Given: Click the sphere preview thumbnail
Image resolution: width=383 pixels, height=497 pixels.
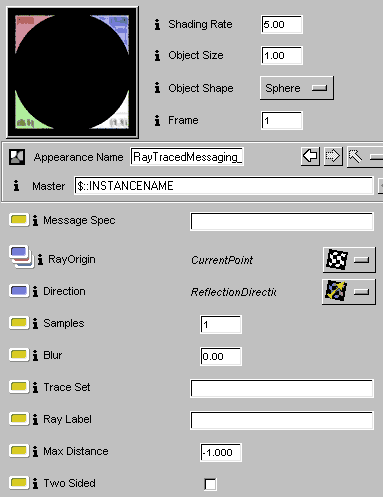Looking at the screenshot, I should [x=72, y=72].
